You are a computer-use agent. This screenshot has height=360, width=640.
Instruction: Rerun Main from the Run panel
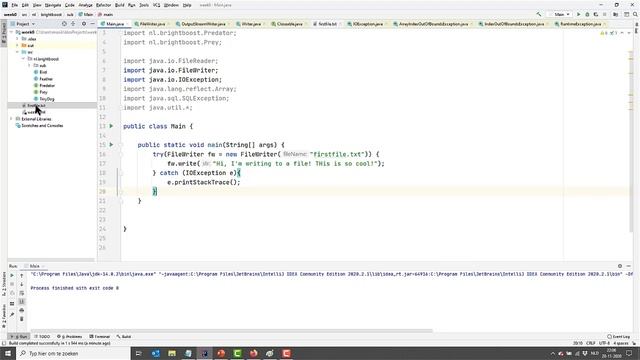coord(12,276)
